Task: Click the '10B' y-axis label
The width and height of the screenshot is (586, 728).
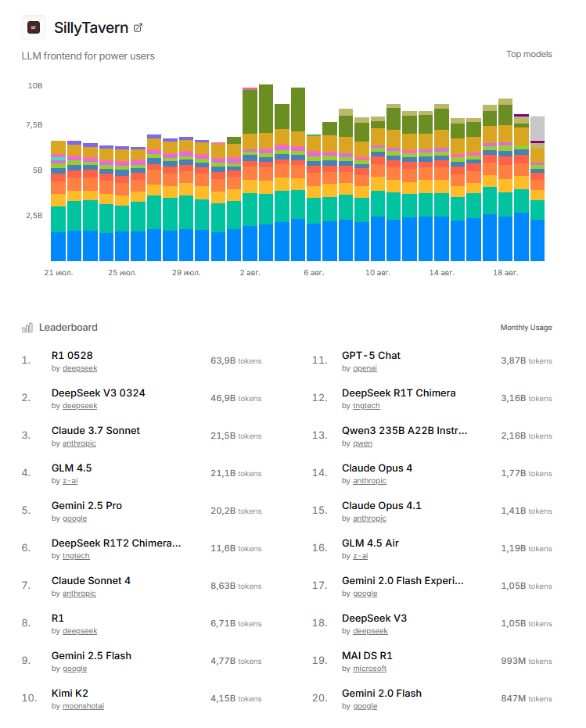Action: click(x=35, y=86)
